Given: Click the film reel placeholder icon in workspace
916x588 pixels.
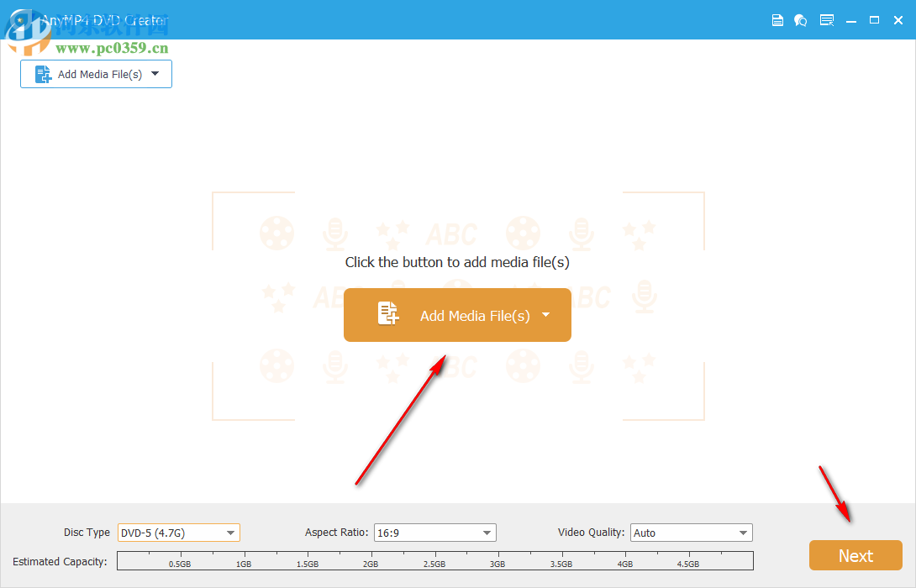Looking at the screenshot, I should pos(276,234).
